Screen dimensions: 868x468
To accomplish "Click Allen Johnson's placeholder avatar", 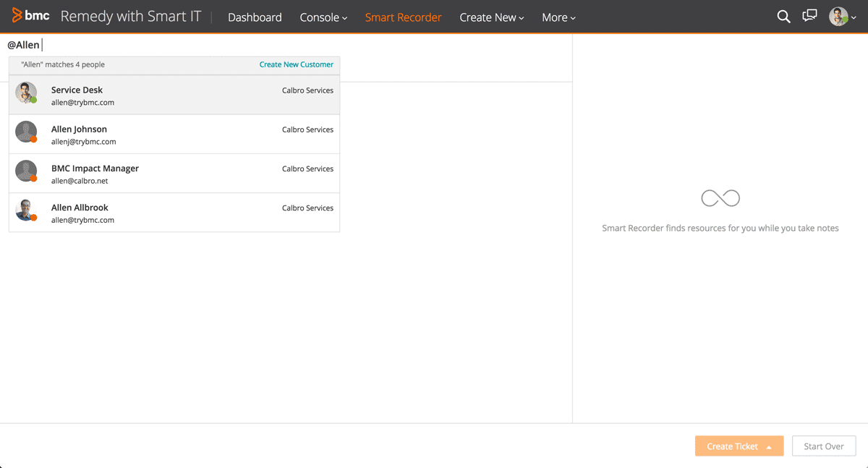I will pos(26,132).
